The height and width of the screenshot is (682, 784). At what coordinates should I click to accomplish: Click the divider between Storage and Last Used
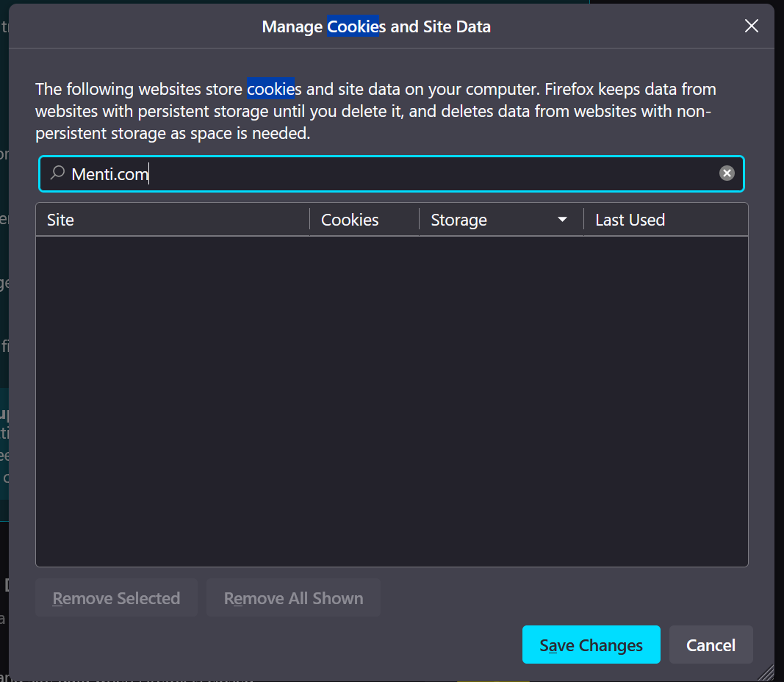(x=584, y=219)
